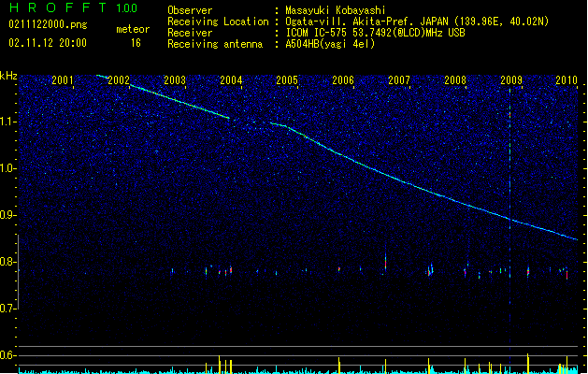Click the Receiving antenna field label
The height and width of the screenshot is (374, 588).
pos(215,44)
